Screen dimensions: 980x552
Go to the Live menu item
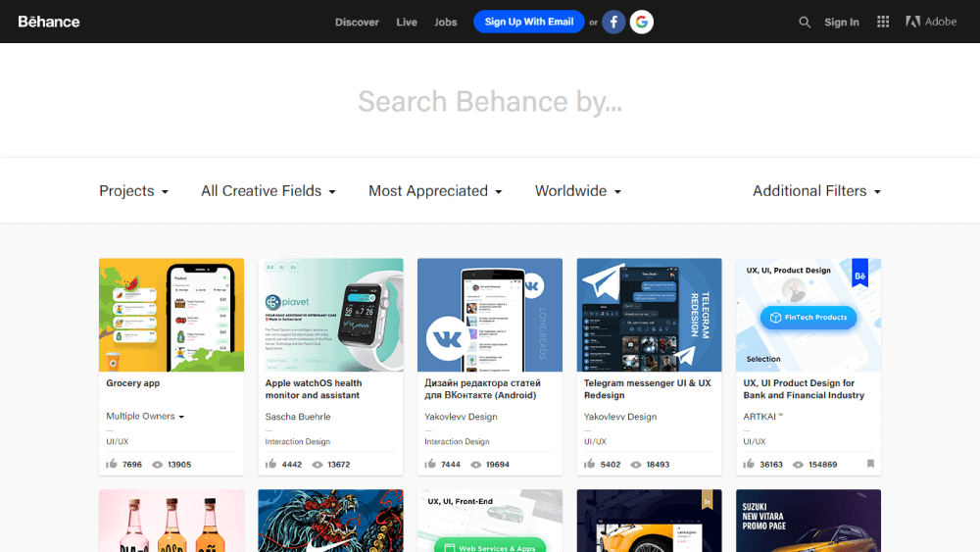pos(407,22)
